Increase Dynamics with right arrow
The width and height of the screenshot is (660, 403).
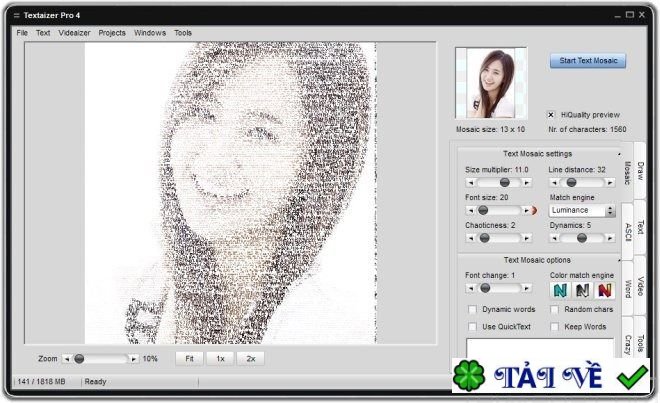(610, 238)
